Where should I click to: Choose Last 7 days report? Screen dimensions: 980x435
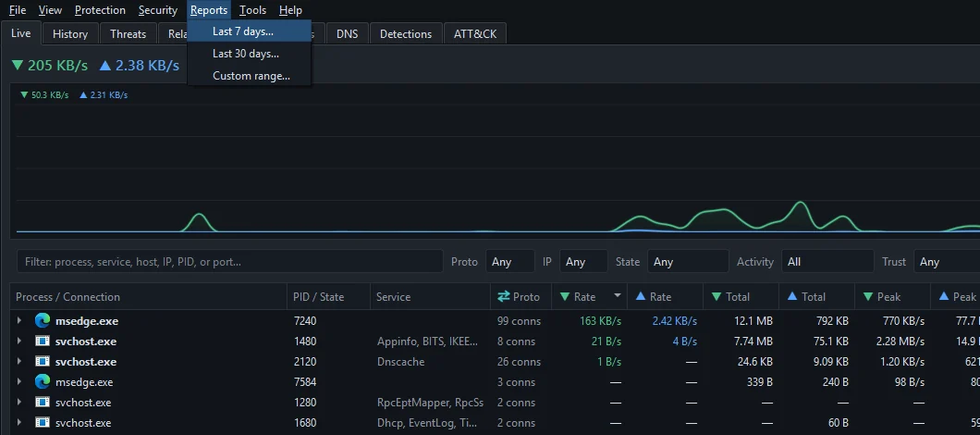point(250,31)
